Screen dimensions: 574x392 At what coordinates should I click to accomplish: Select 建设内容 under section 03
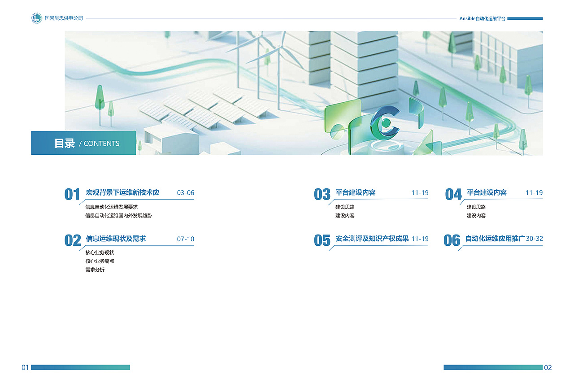345,215
